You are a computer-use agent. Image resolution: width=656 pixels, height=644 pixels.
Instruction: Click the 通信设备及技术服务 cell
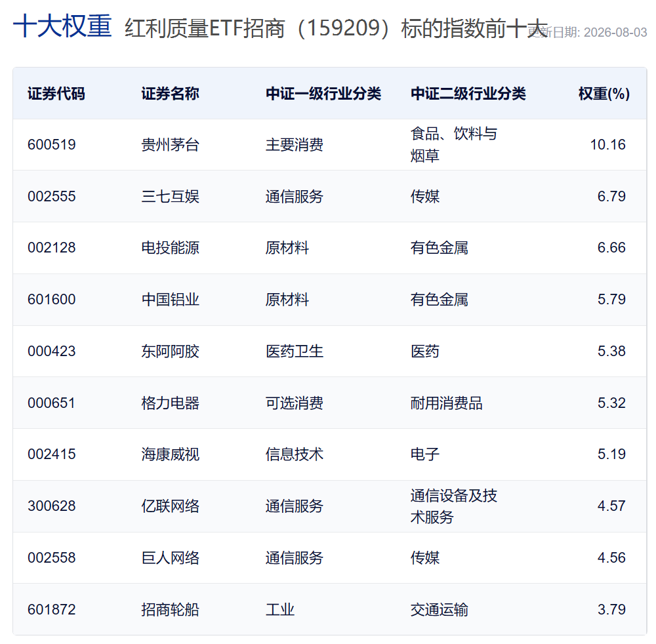(454, 506)
